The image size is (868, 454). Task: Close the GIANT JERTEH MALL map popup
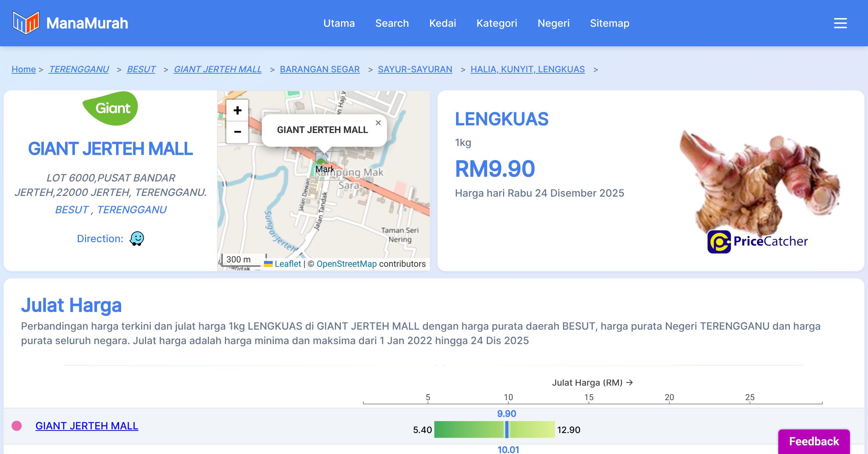point(378,123)
